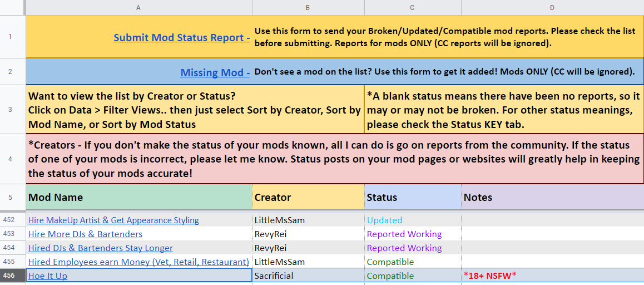Select the empty Notes cell in row 454
The image size is (644, 285).
point(552,248)
